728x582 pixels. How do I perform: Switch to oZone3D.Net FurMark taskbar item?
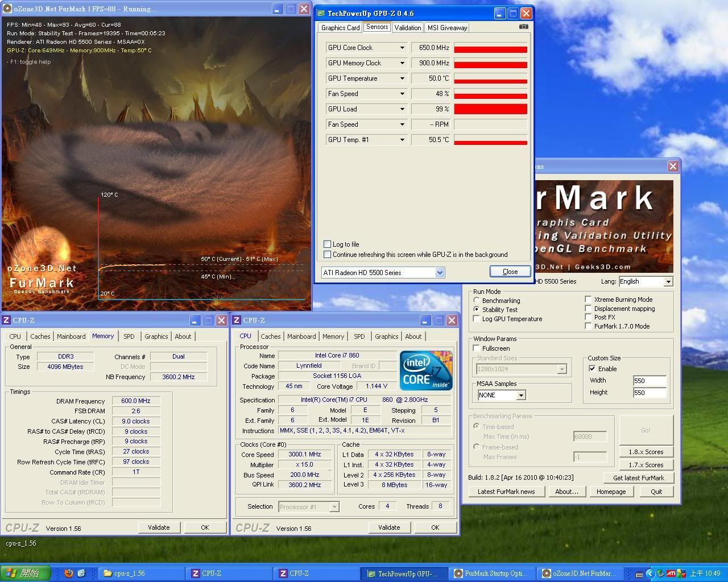point(580,573)
